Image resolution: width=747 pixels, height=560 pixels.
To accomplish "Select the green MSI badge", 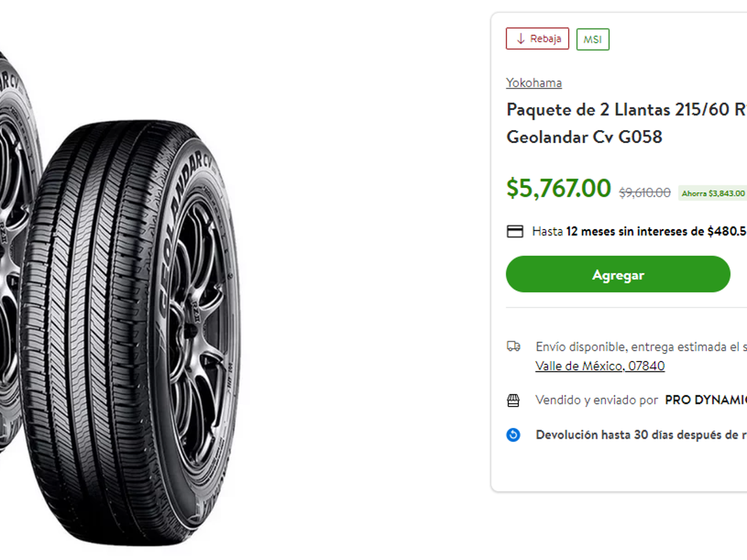I will [593, 39].
